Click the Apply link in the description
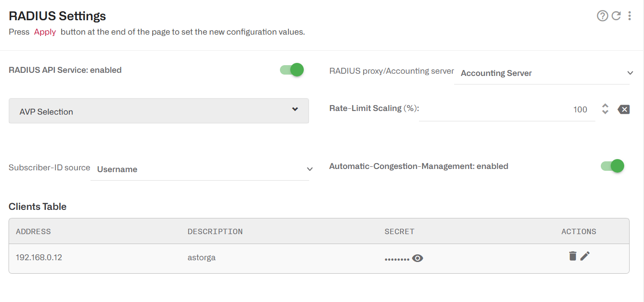The height and width of the screenshot is (302, 644). pyautogui.click(x=45, y=31)
